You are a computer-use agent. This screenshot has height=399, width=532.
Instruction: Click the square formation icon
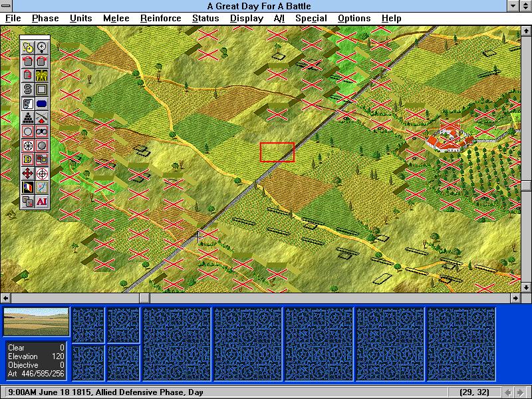click(x=42, y=90)
